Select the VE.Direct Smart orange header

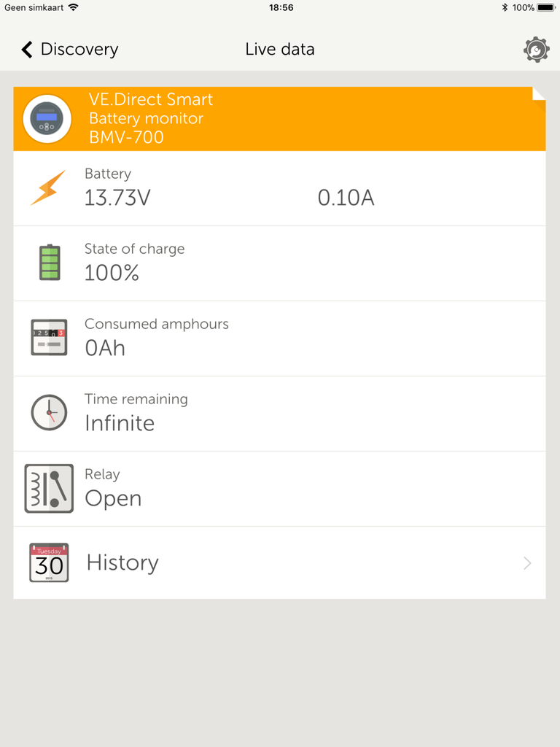tap(279, 119)
